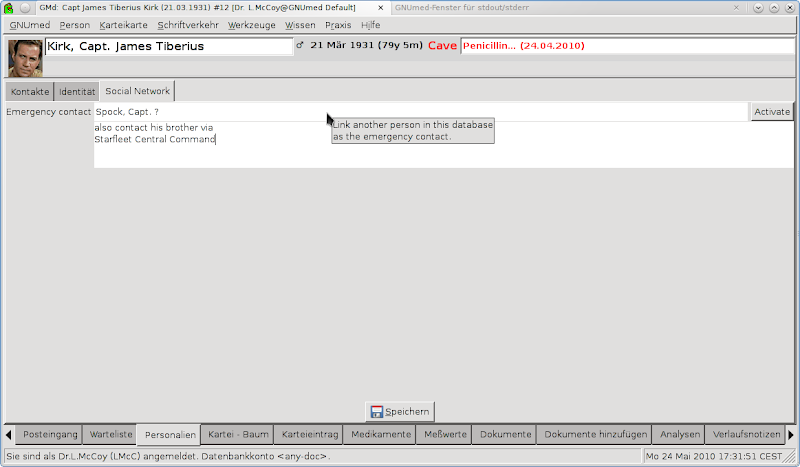This screenshot has height=467, width=800.
Task: Click the floppy disk icon on Speichern
Action: (377, 412)
